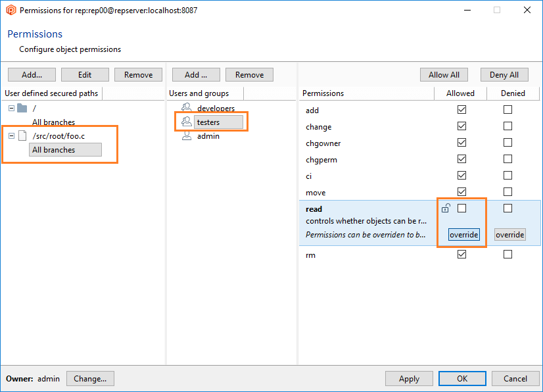
Task: Click override button under Denied column
Action: (x=509, y=235)
